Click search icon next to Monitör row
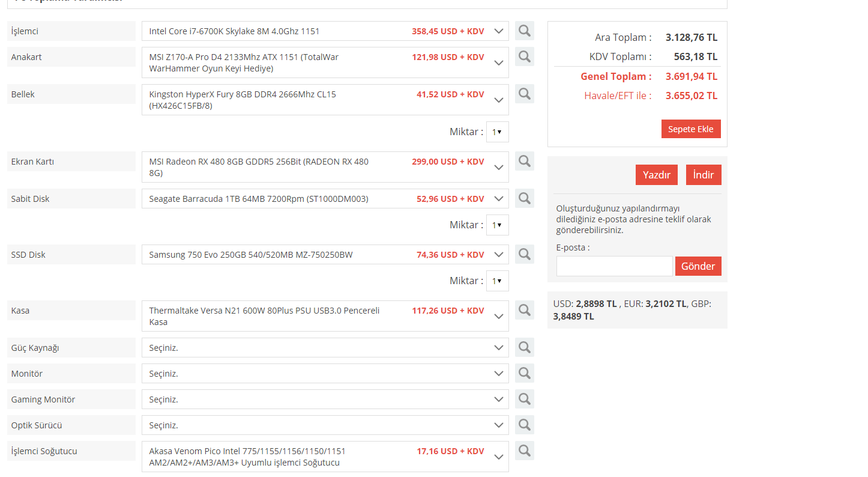 click(525, 373)
